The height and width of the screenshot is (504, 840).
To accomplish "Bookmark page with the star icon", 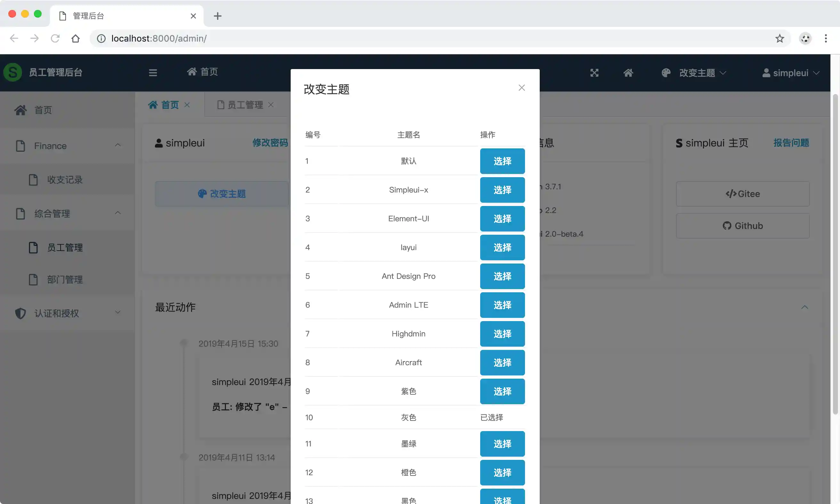I will tap(779, 38).
